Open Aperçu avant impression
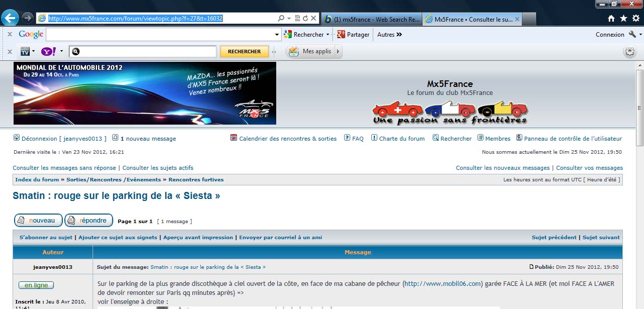Screen dimensions: 644x309 [x=198, y=237]
